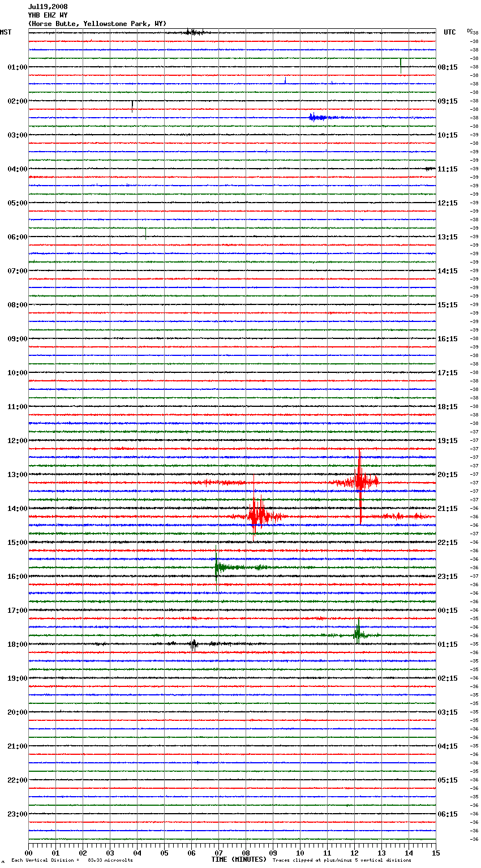Click the traces clipped footnote text
481x868 pixels.
(x=342, y=860)
